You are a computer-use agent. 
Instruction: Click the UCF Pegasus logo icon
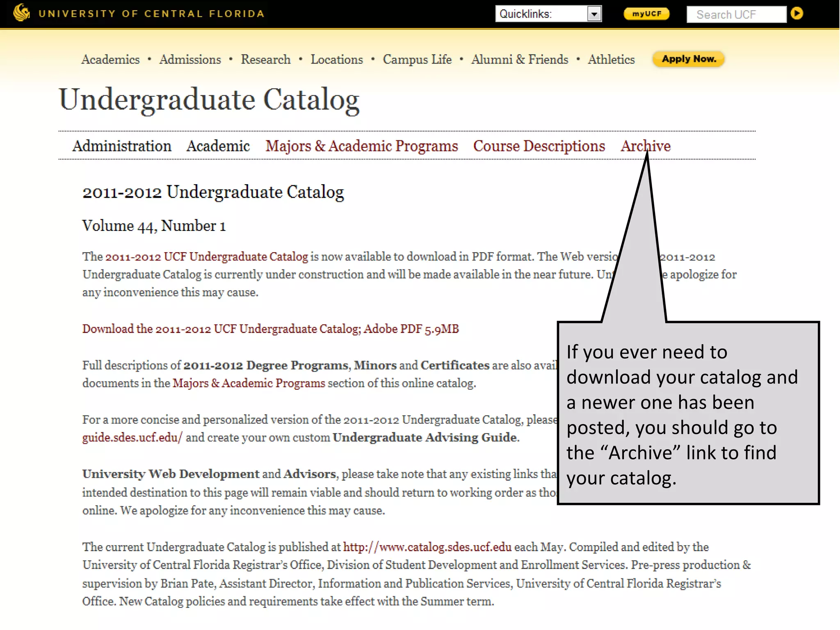pos(22,13)
